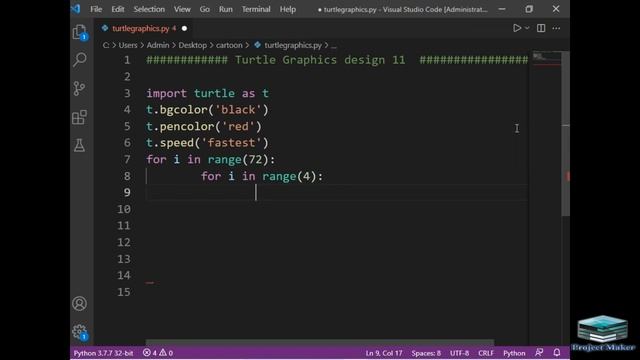
Task: Click line number 12 in gutter
Action: coord(124,242)
